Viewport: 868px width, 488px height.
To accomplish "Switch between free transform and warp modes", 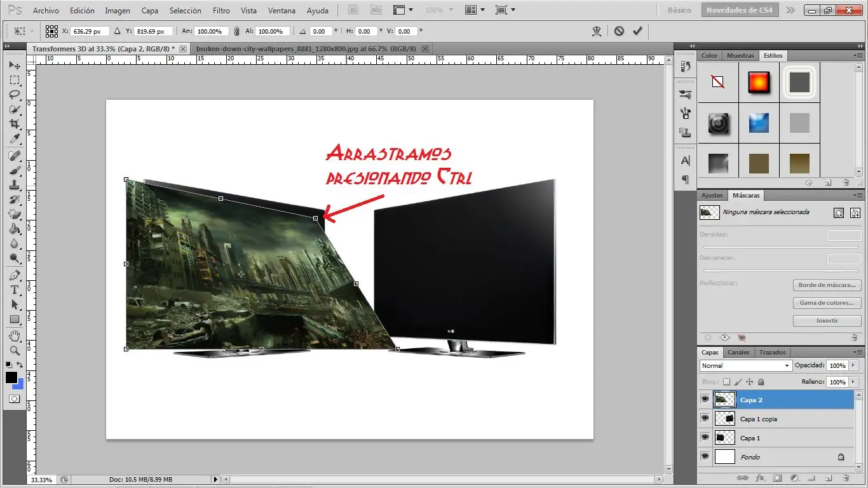I will coord(596,30).
